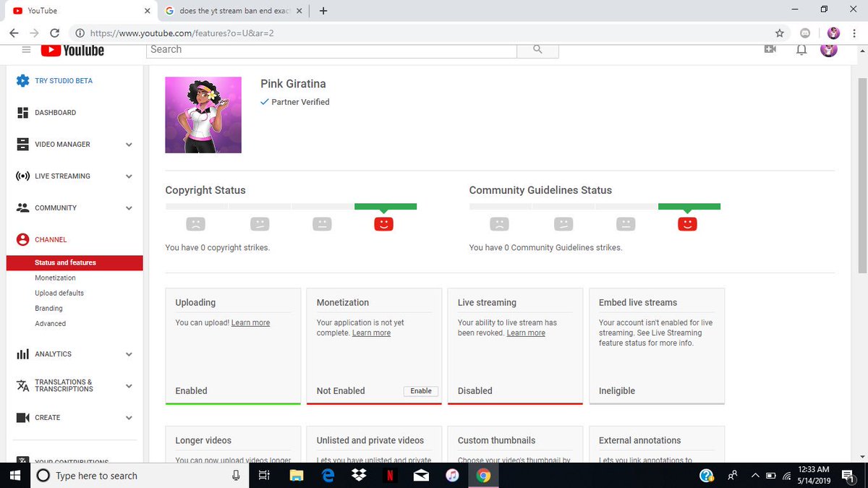Click the Channel person icon
This screenshot has width=868, height=488.
point(22,240)
